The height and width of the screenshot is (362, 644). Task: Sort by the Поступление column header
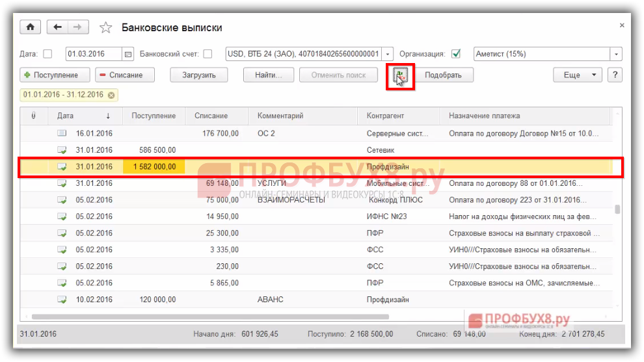click(154, 116)
